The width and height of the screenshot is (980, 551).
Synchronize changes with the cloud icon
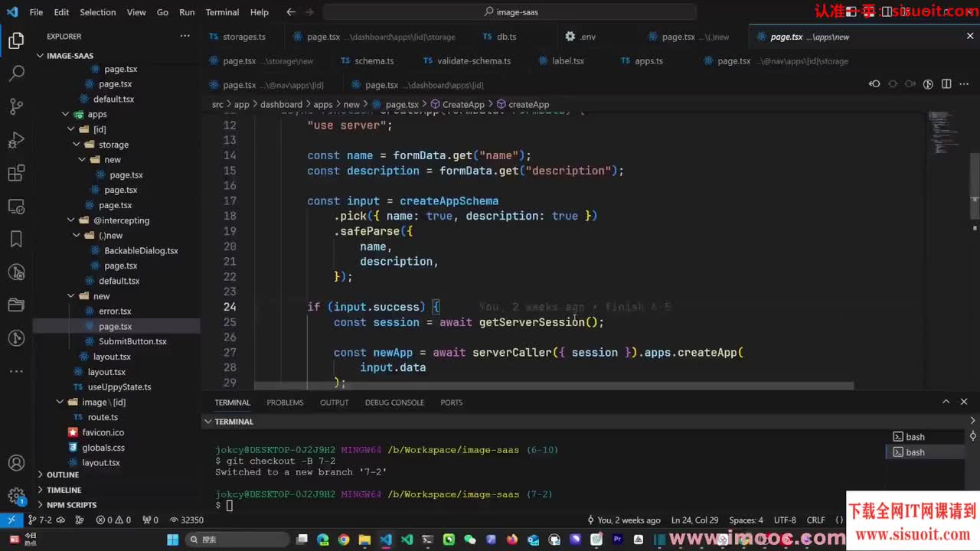(x=62, y=520)
